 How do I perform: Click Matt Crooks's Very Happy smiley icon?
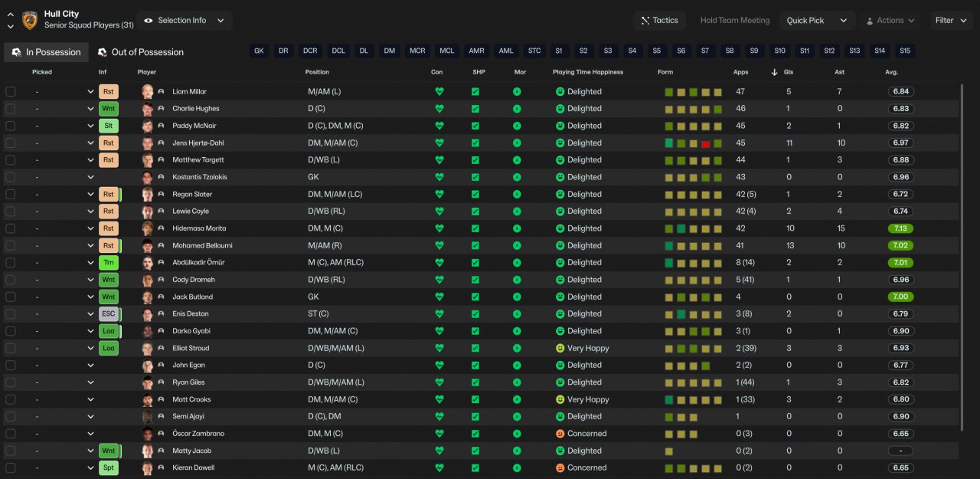click(560, 399)
